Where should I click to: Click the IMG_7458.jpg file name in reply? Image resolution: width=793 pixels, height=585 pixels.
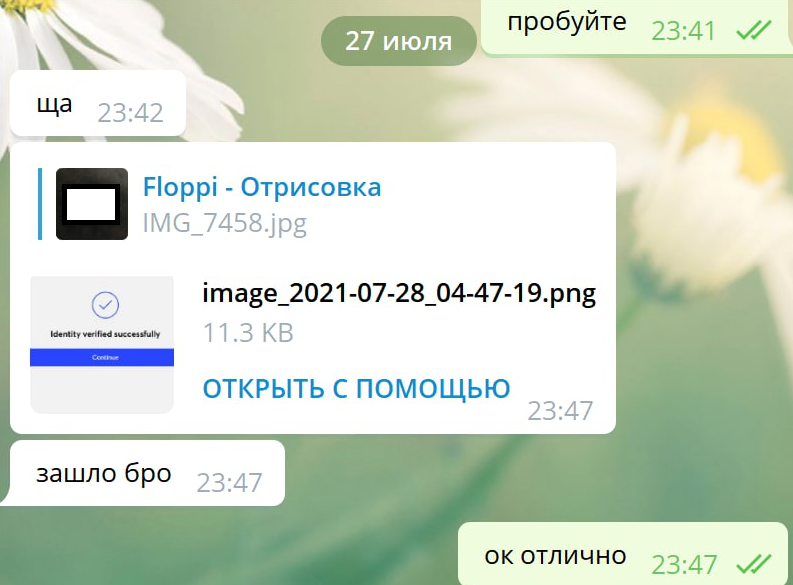225,223
